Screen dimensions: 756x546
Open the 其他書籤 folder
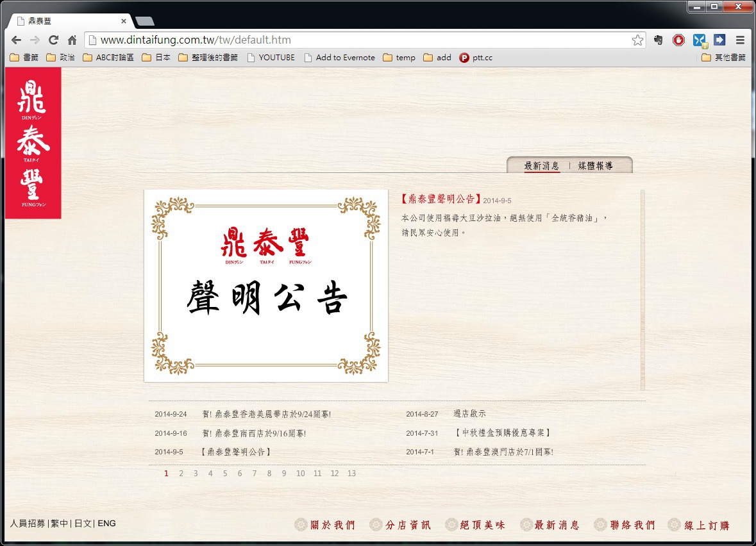(x=724, y=57)
